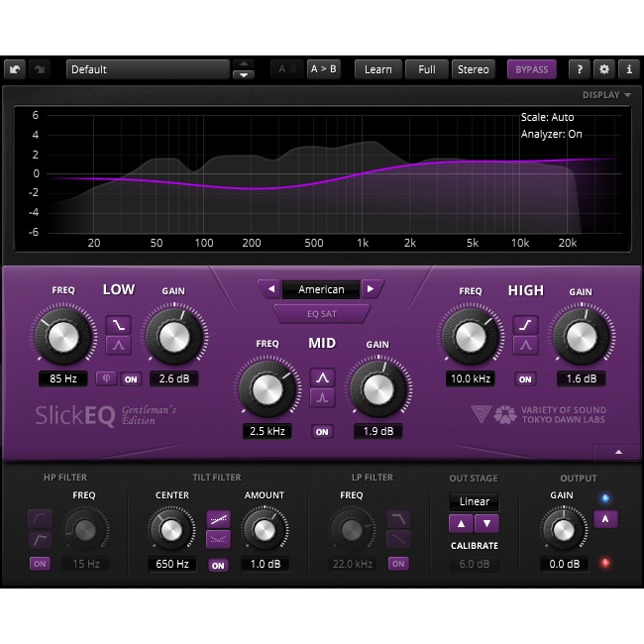The height and width of the screenshot is (644, 644).
Task: Toggle the LOW band phase icon
Action: [106, 378]
